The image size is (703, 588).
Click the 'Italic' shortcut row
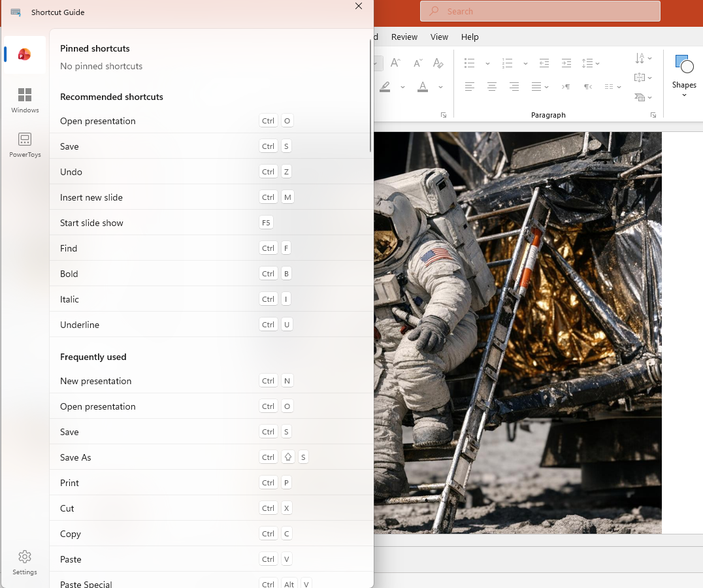pos(211,299)
